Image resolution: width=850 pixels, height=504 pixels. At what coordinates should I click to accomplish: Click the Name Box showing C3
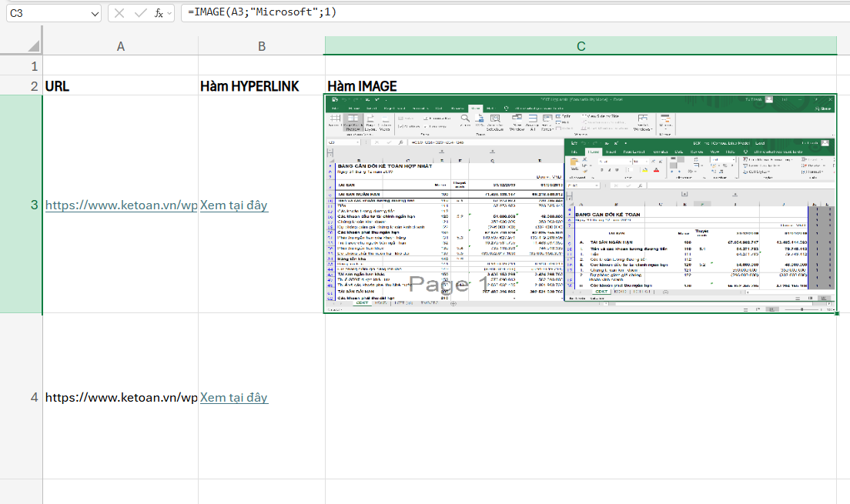point(46,12)
